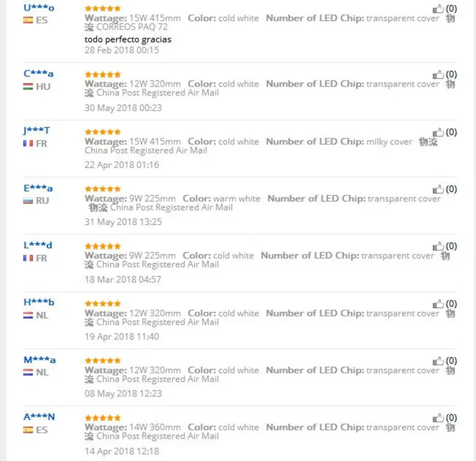Click the five-star rating on U***o's review
The width and height of the screenshot is (476, 461).
point(103,8)
